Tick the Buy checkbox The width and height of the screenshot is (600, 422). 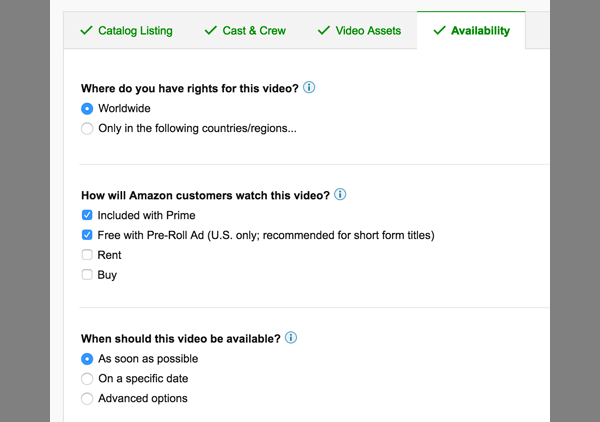click(x=87, y=275)
